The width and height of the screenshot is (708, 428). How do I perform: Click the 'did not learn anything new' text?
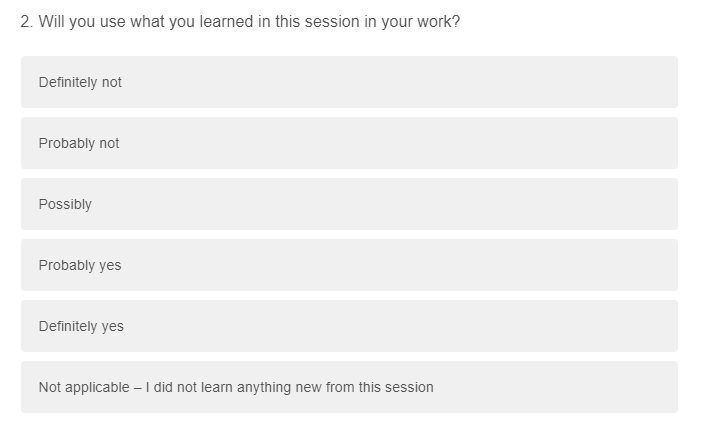[x=290, y=387]
